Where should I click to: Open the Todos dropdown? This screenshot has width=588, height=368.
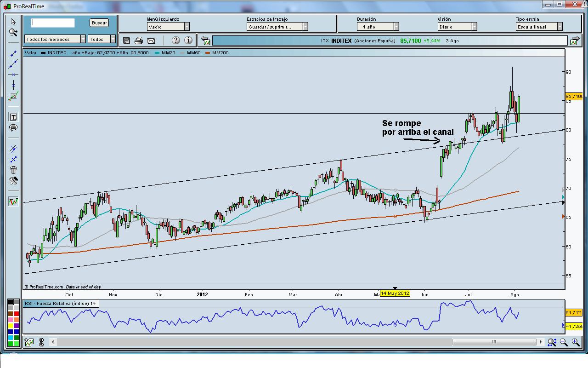tap(102, 39)
